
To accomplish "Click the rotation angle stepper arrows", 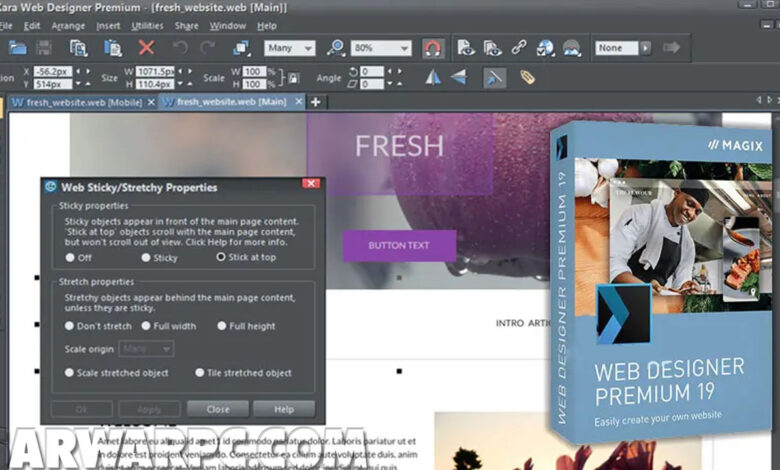I will 394,71.
